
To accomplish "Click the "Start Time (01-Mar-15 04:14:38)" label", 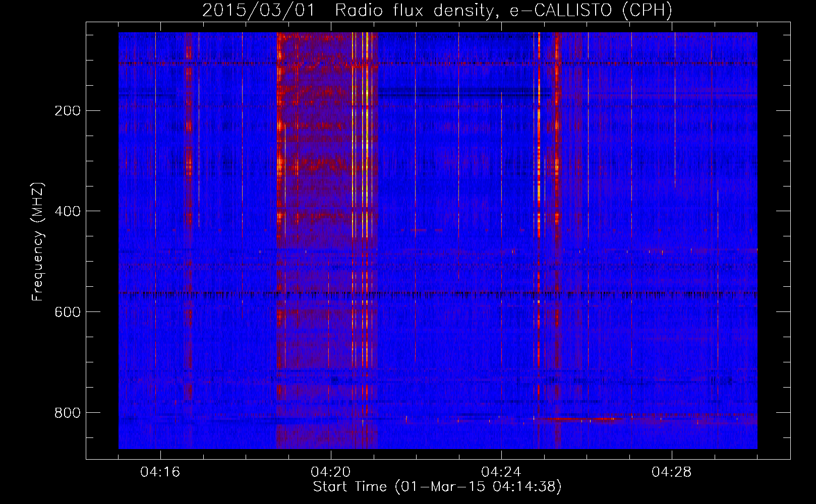I will pos(437,487).
